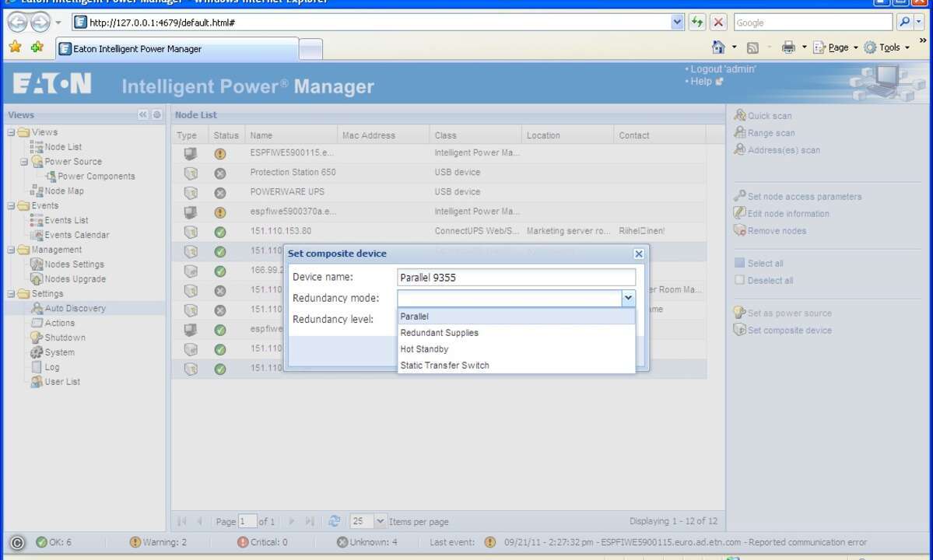Click the Unknown: 4 status indicator
The width and height of the screenshot is (933, 560).
pos(367,542)
